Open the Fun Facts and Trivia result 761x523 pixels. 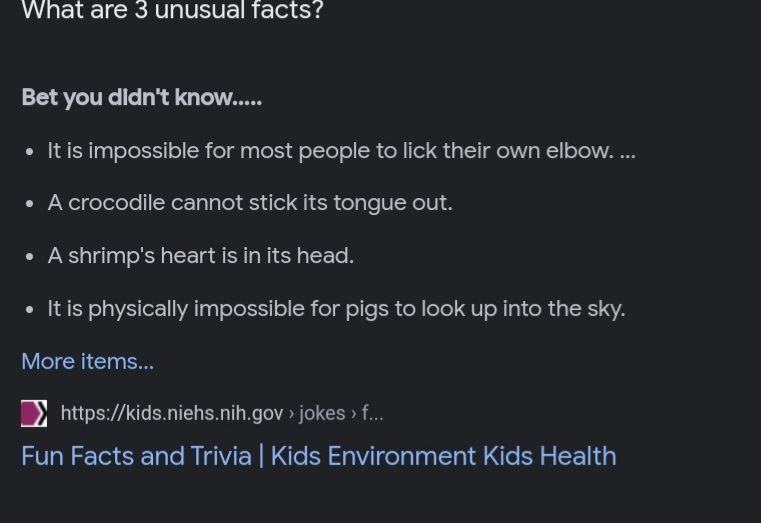tap(319, 456)
